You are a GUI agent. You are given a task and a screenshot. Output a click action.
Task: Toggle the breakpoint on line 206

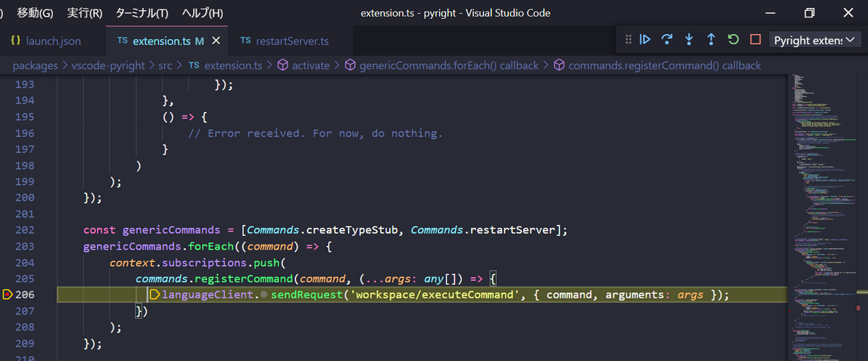click(8, 294)
